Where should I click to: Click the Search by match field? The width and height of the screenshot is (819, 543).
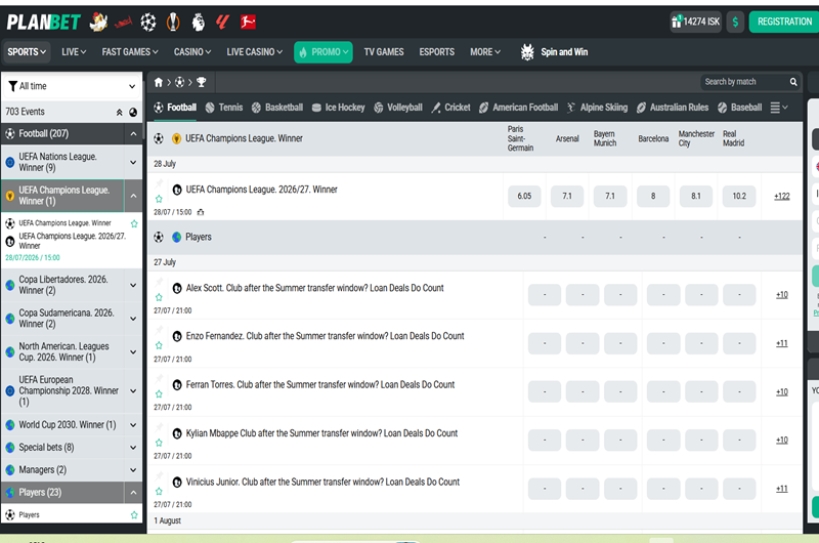tap(744, 82)
